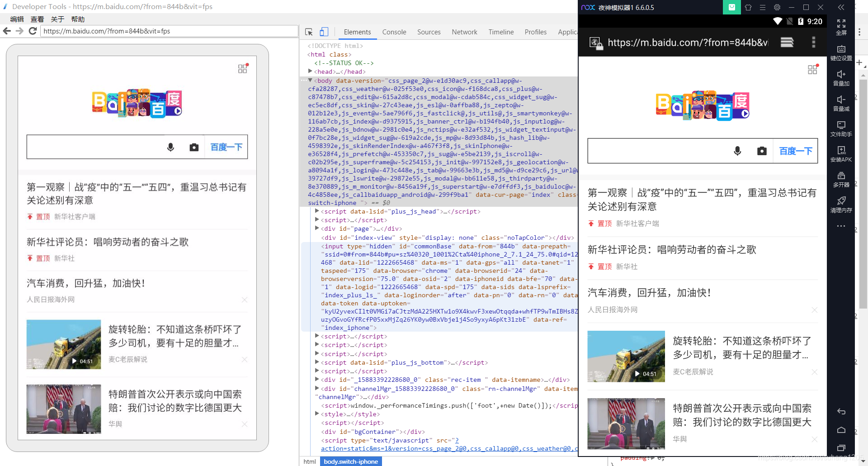Switch to the Timeline tab
This screenshot has height=466, width=868.
coord(501,32)
